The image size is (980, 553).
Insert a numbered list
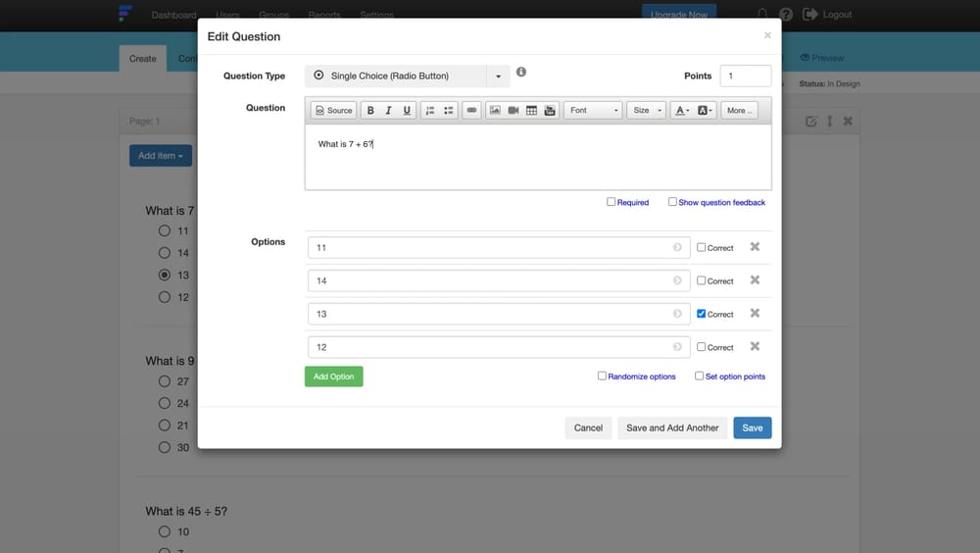coord(430,110)
